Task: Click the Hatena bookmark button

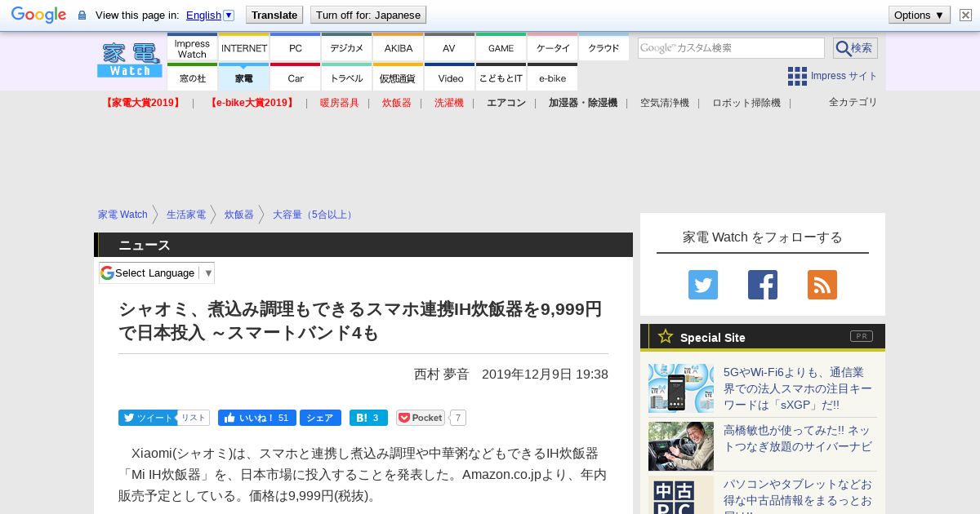Action: pos(368,418)
